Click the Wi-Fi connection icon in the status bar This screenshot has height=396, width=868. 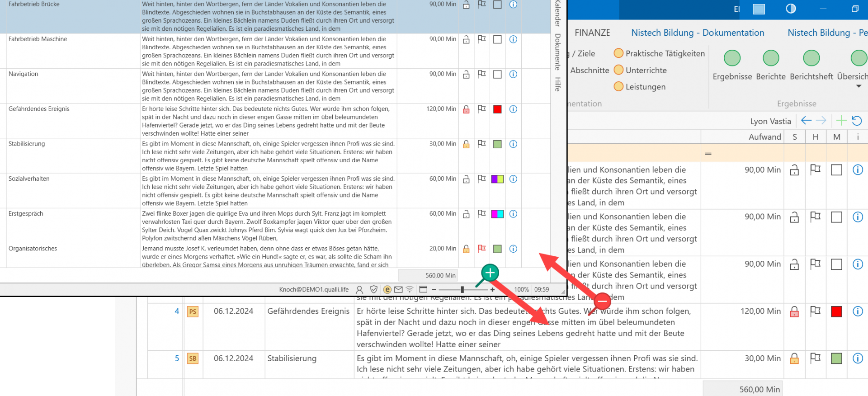click(x=410, y=289)
